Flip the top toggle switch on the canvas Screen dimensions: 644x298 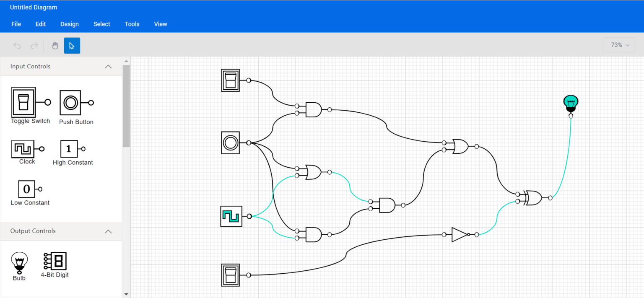tap(230, 80)
